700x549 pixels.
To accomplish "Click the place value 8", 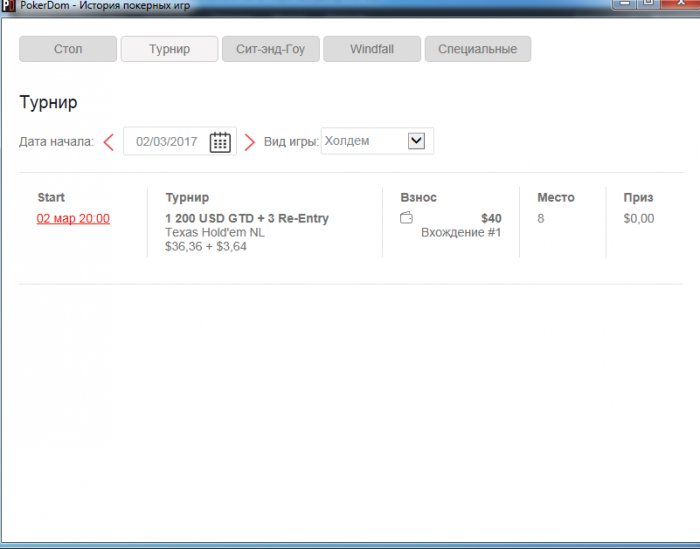I will tap(541, 218).
